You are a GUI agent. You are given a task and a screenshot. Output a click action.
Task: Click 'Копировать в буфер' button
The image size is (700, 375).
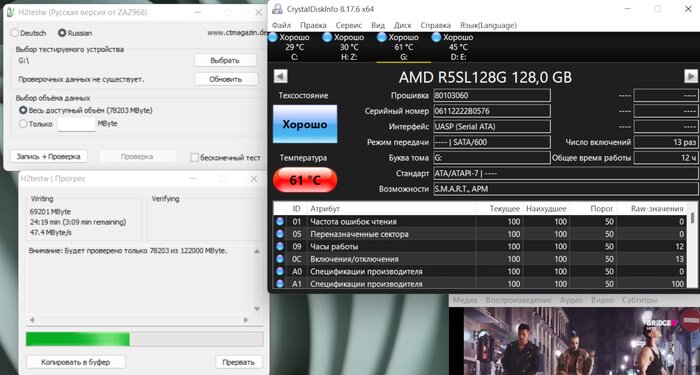(x=75, y=362)
